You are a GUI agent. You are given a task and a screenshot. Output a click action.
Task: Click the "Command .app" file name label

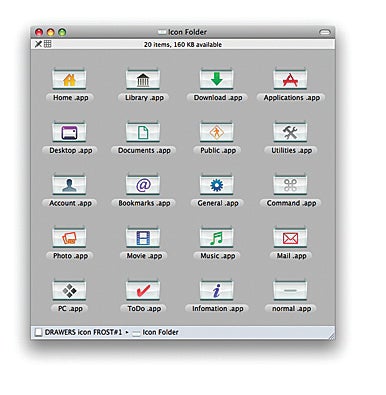click(291, 203)
